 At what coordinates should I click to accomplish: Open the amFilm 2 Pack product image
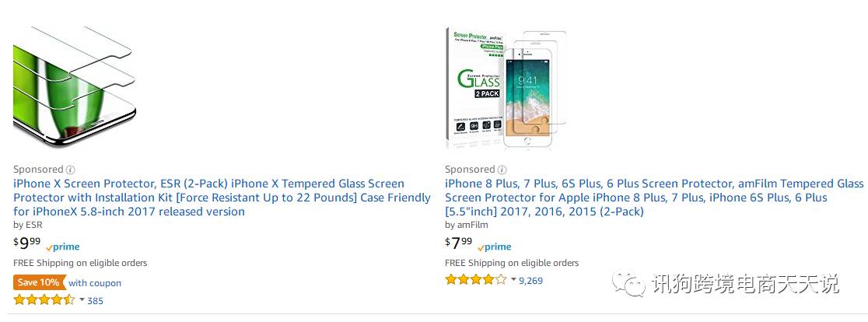point(506,88)
